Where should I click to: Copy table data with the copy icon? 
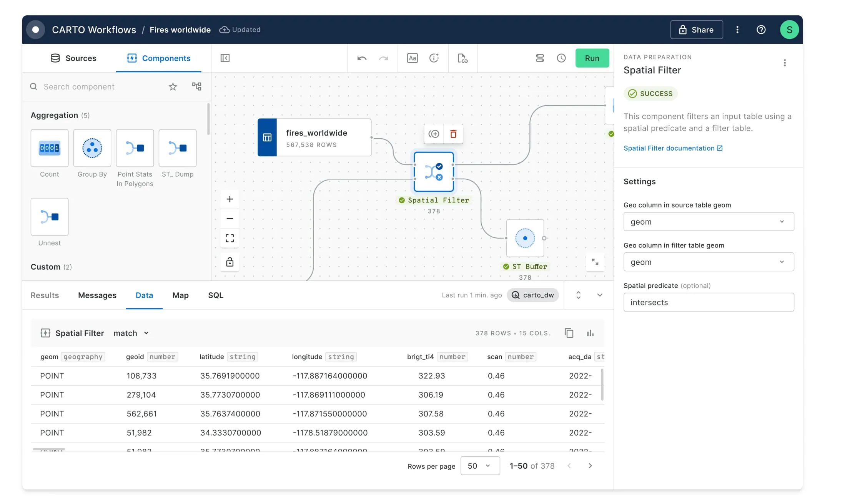coord(569,333)
